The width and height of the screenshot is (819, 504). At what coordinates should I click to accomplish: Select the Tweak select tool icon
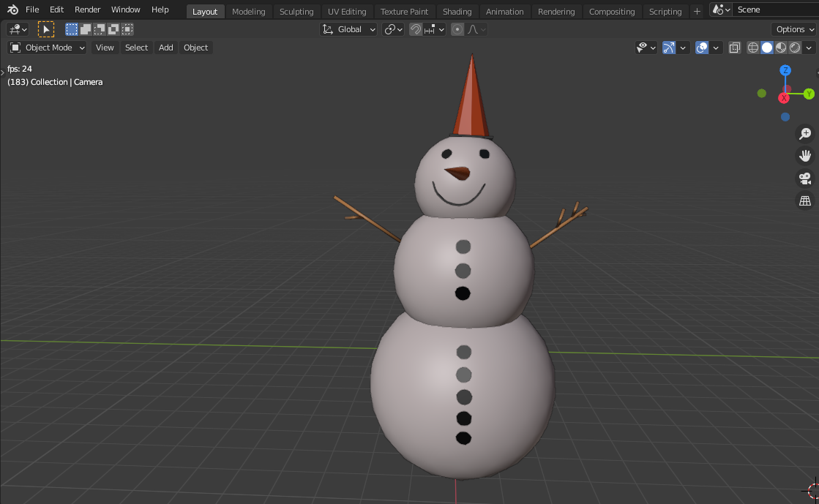pyautogui.click(x=46, y=29)
